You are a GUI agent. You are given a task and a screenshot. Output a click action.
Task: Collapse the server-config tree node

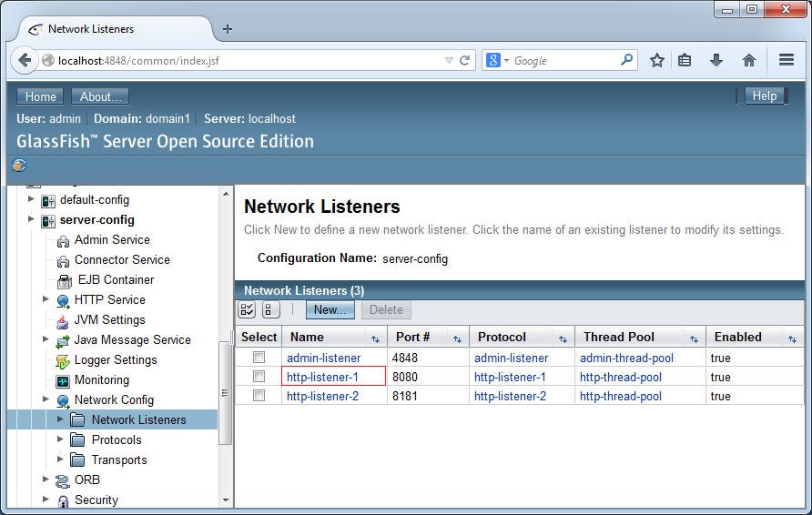31,219
